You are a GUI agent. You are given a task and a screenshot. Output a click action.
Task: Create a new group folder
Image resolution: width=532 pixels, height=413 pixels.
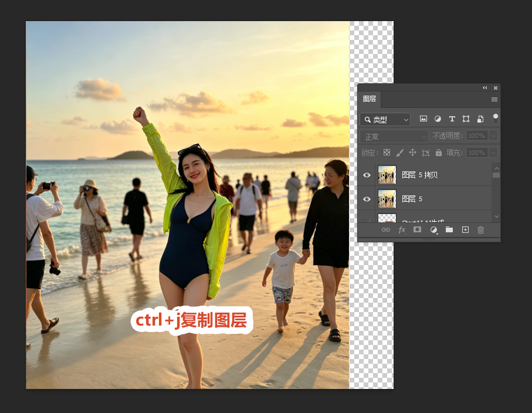449,230
